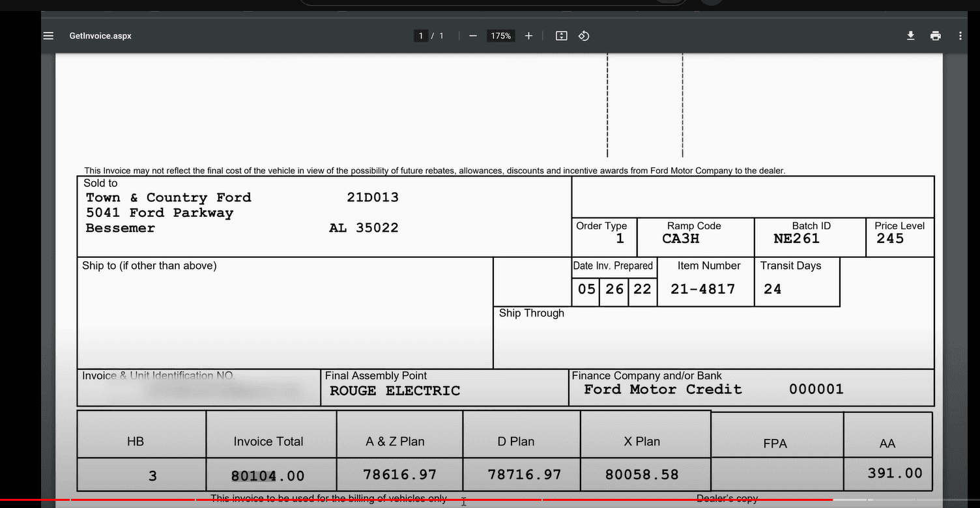Image resolution: width=980 pixels, height=508 pixels.
Task: Rotate the document counterclockwise
Action: point(584,36)
